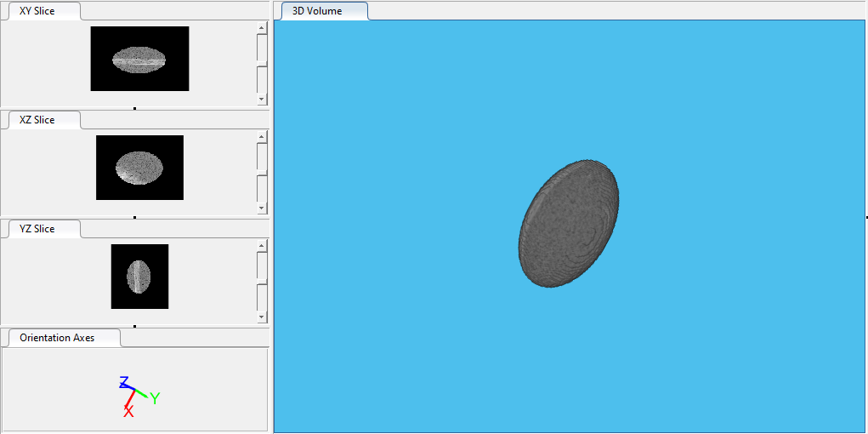Click the blue Z axis label
The image size is (868, 434).
[x=124, y=382]
